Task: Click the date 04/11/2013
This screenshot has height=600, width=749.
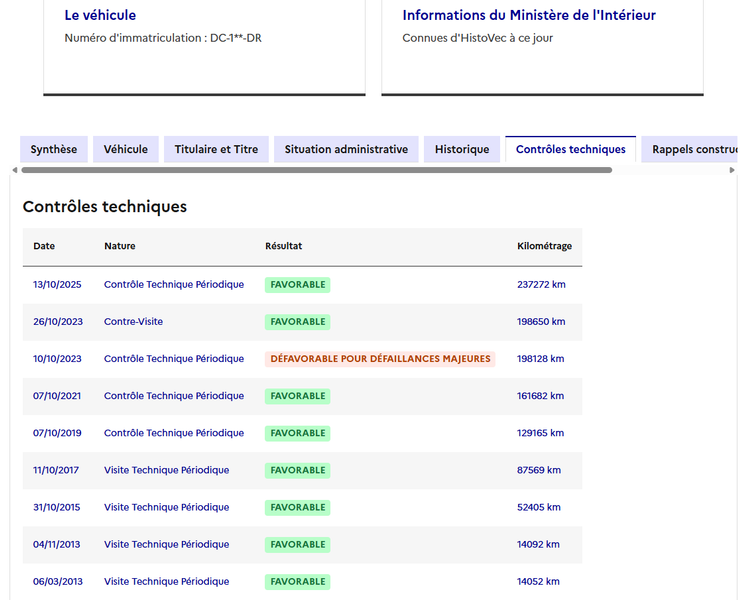Action: coord(56,545)
